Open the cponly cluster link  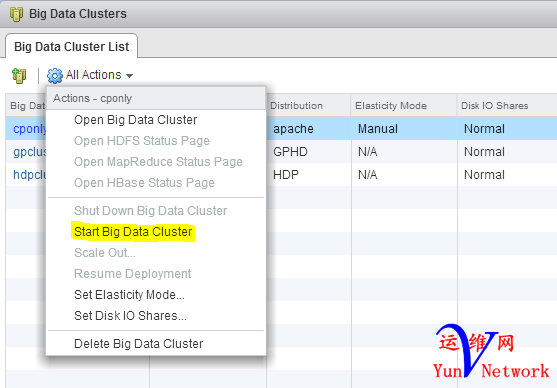click(29, 129)
